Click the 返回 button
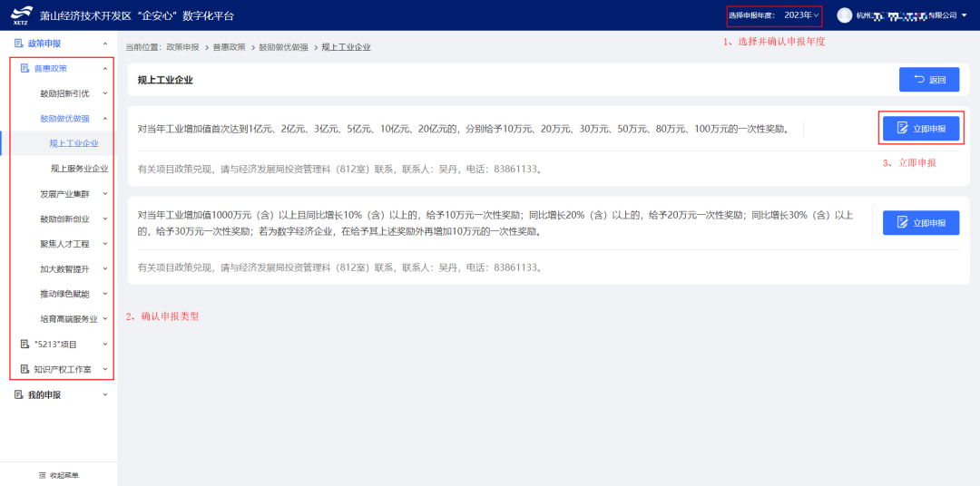Viewport: 980px width, 486px height. click(929, 79)
